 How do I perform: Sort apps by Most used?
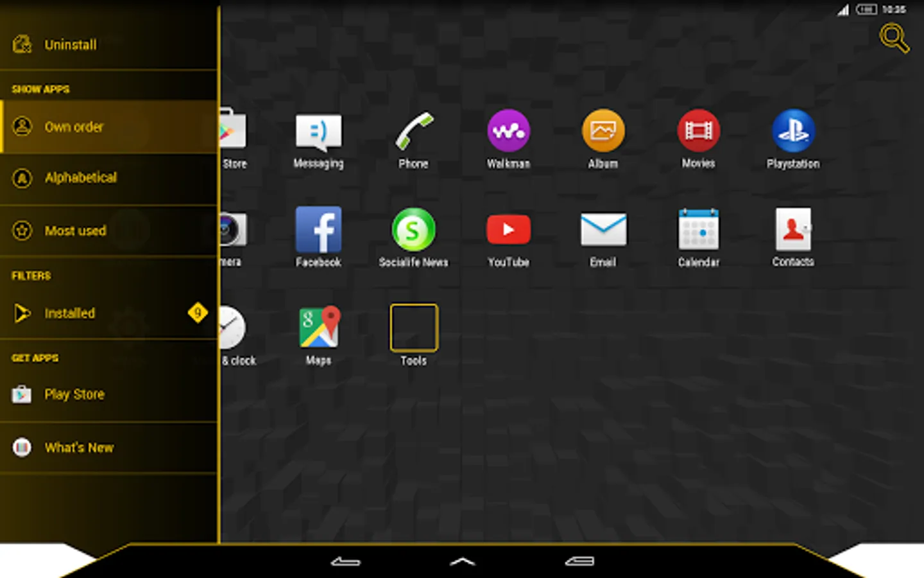click(x=108, y=231)
